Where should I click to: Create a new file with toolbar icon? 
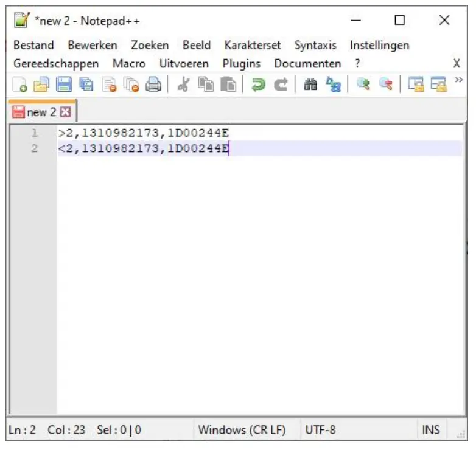[x=19, y=85]
